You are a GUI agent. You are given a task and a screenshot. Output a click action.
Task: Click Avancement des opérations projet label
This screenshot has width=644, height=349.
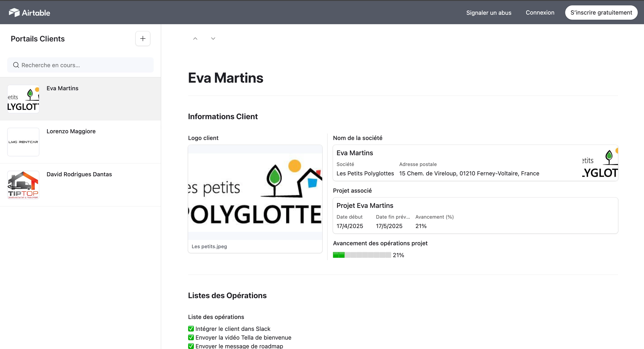tap(380, 243)
